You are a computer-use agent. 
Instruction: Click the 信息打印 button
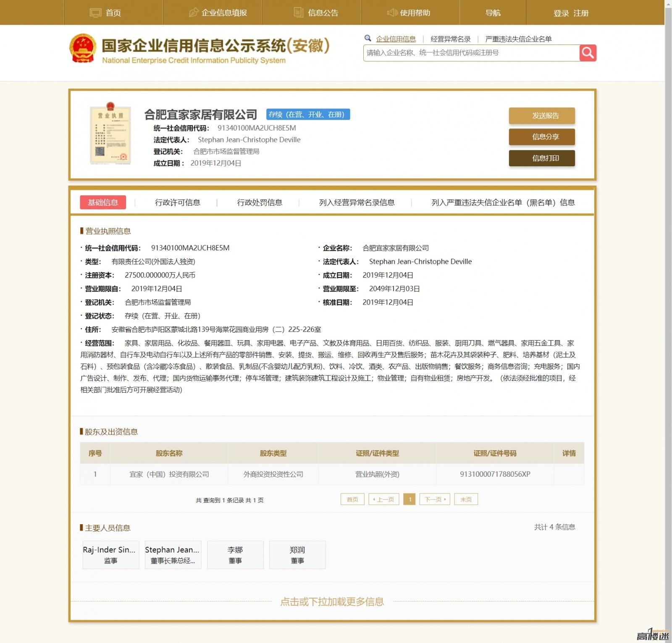click(x=542, y=158)
